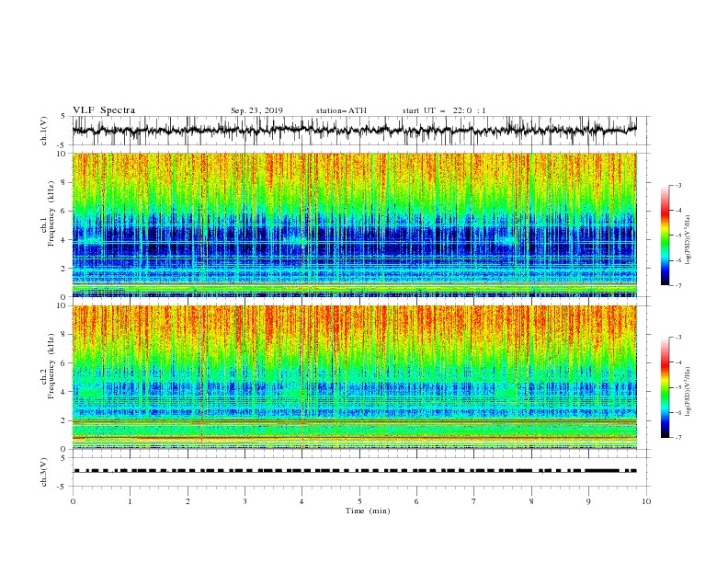This screenshot has width=728, height=563.
Task: Click the "ch.3(V)" vertical axis label
Action: point(44,472)
